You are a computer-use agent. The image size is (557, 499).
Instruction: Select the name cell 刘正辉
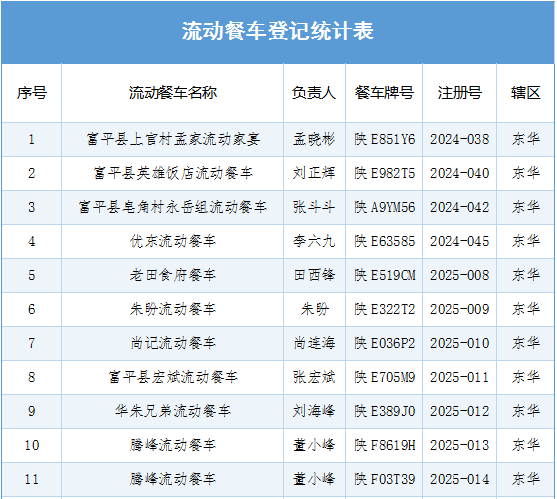pos(314,173)
